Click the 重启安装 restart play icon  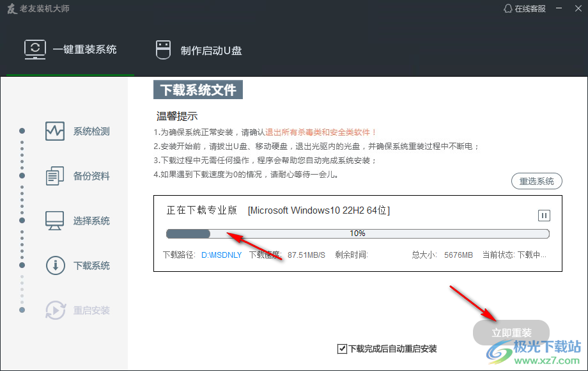(56, 310)
